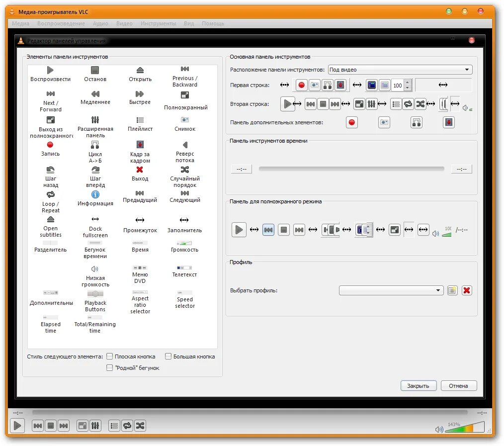This screenshot has height=446, width=504.
Task: Select the Открыть eject element icon
Action: (x=140, y=70)
